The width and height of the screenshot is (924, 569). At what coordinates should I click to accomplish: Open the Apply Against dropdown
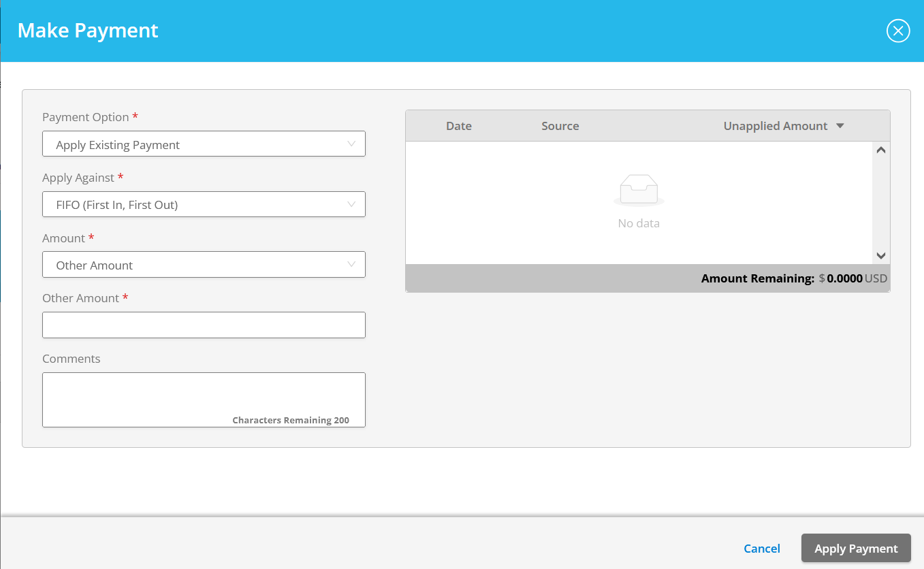(204, 204)
